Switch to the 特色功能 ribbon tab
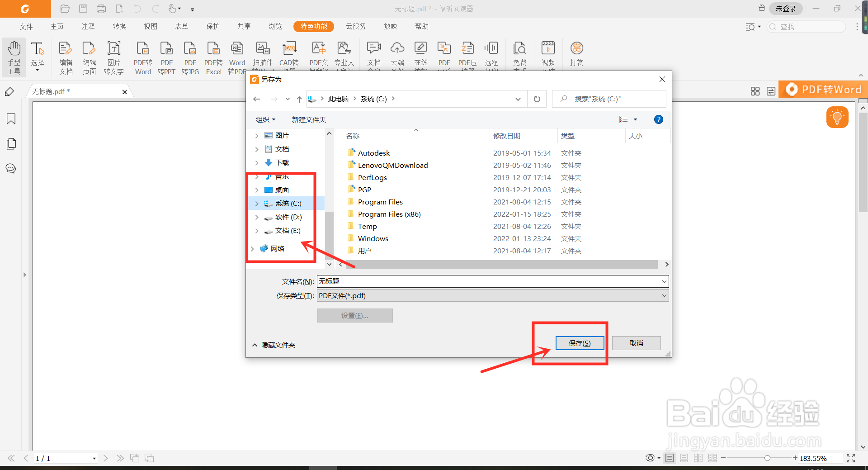868x470 pixels. [314, 26]
